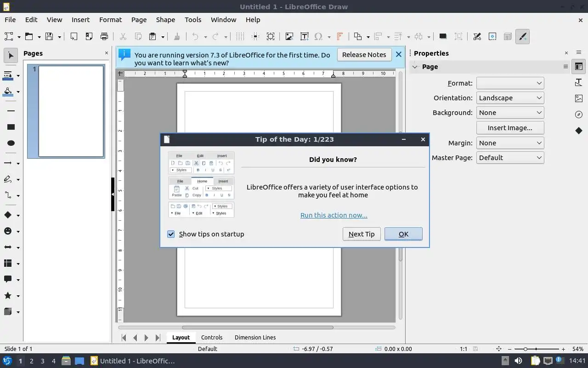Click the Next Tip button
The height and width of the screenshot is (368, 588).
(362, 234)
